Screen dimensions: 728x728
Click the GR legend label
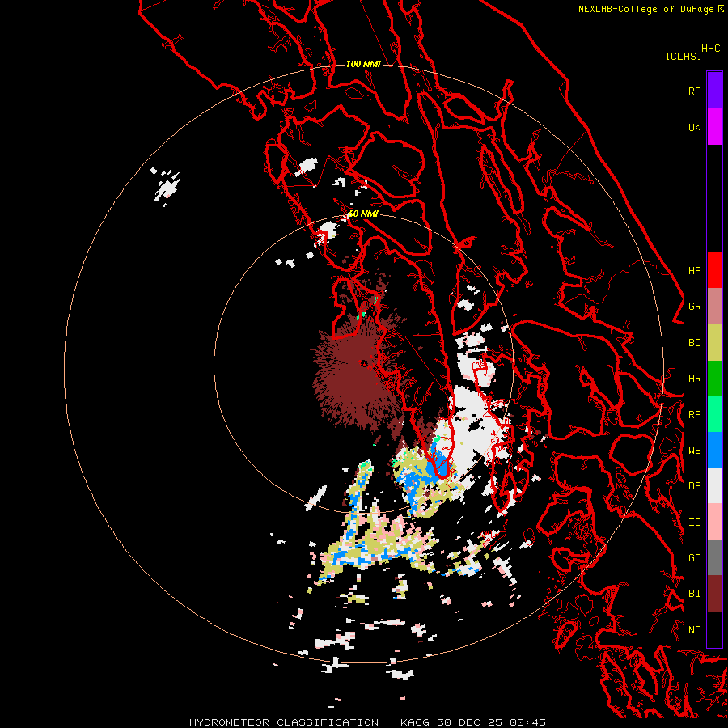pyautogui.click(x=694, y=307)
